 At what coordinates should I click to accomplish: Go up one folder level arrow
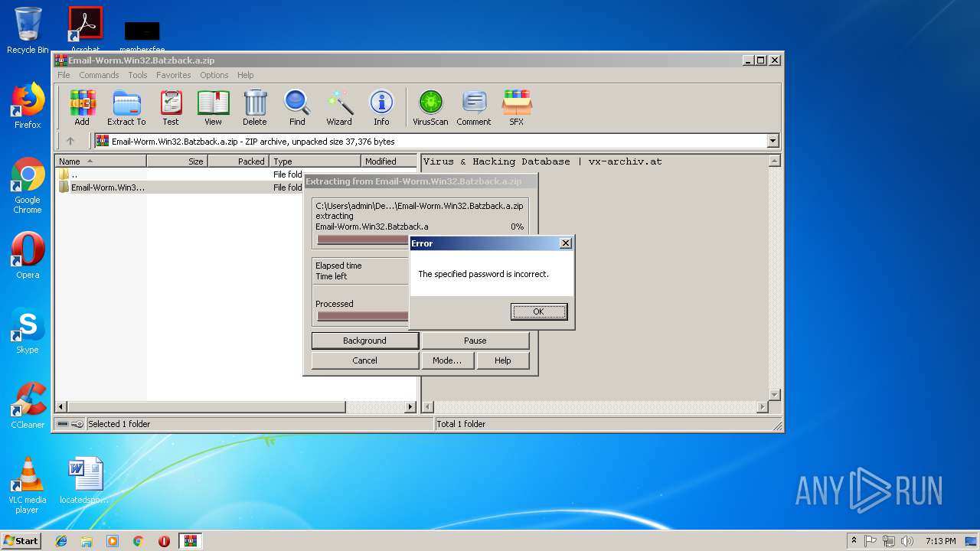tap(70, 141)
